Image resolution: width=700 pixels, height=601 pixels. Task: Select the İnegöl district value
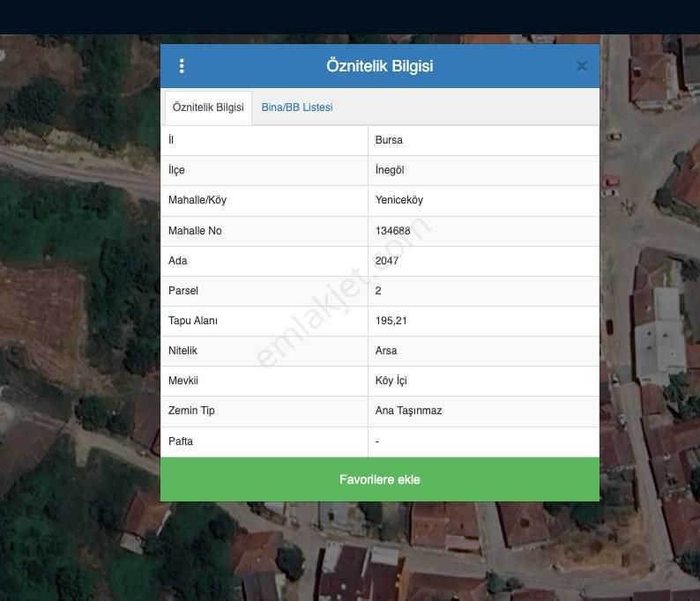390,170
